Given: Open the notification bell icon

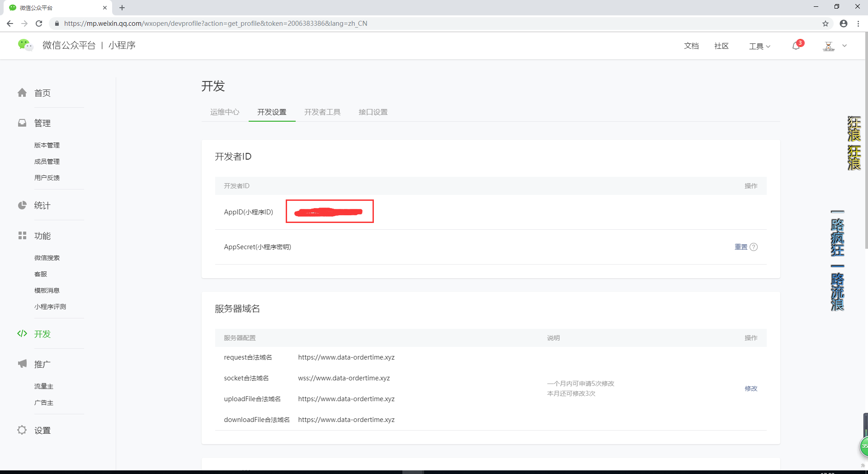Looking at the screenshot, I should (797, 46).
